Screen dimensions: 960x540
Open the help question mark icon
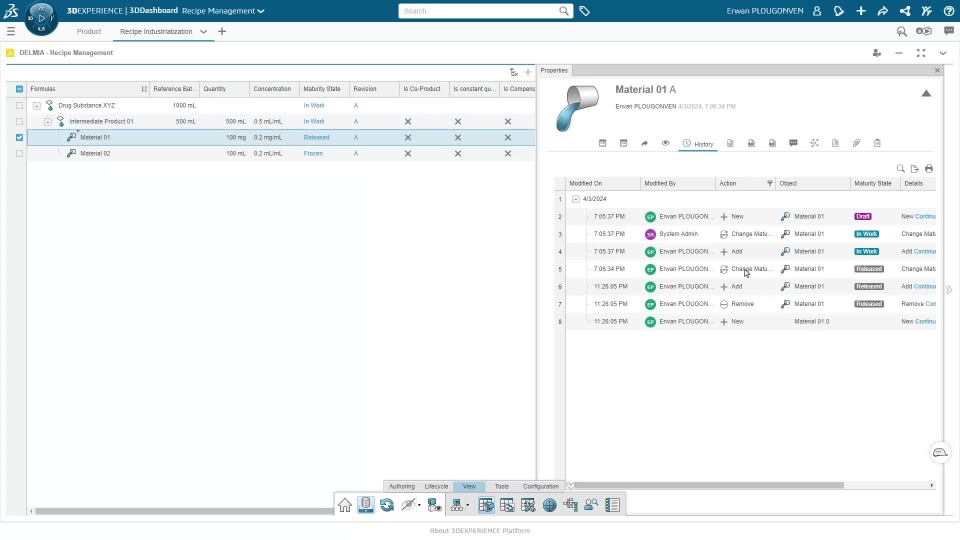click(948, 11)
